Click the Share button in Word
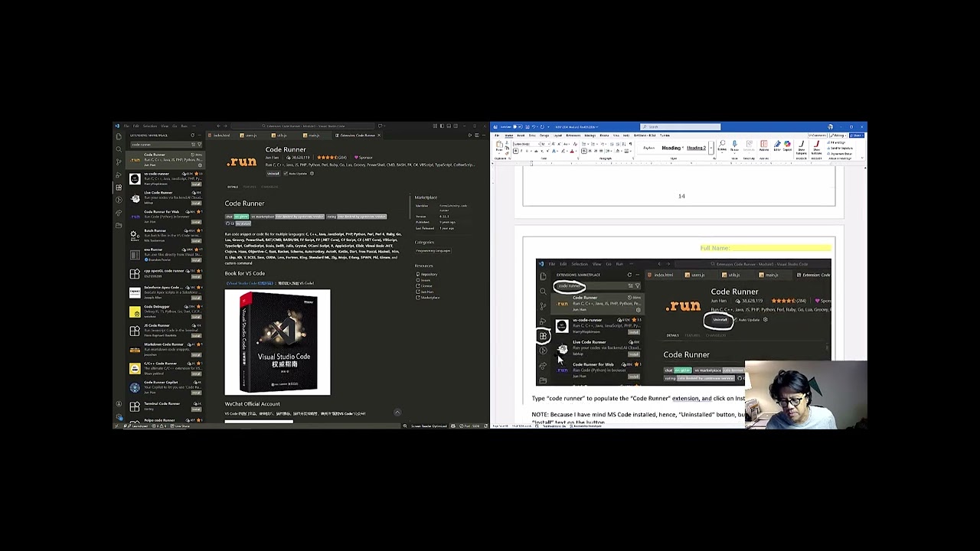 point(857,135)
